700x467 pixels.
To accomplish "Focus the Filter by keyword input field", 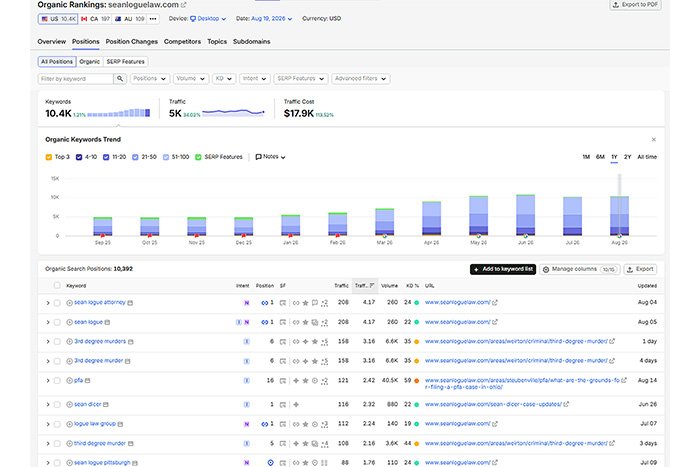I will [75, 79].
